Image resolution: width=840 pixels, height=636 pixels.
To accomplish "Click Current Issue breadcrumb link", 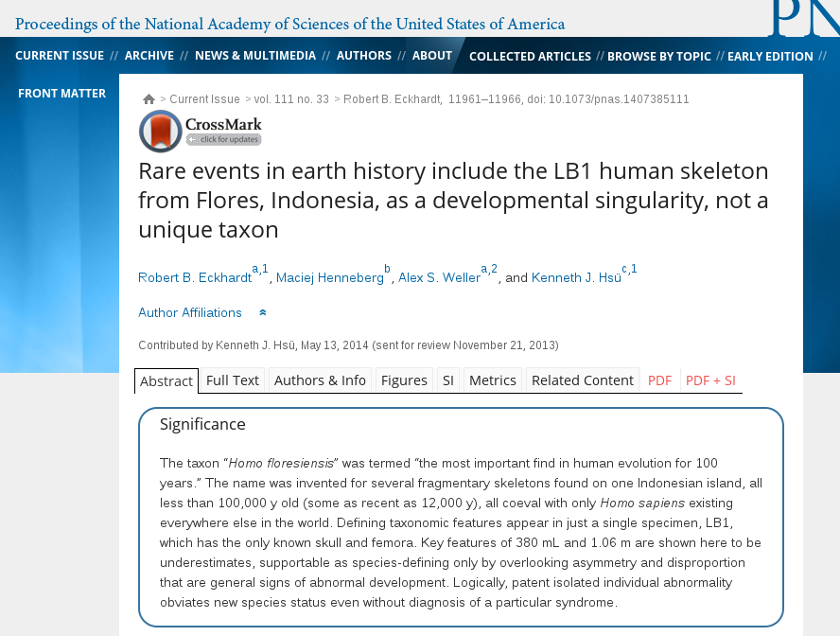I will coord(204,99).
